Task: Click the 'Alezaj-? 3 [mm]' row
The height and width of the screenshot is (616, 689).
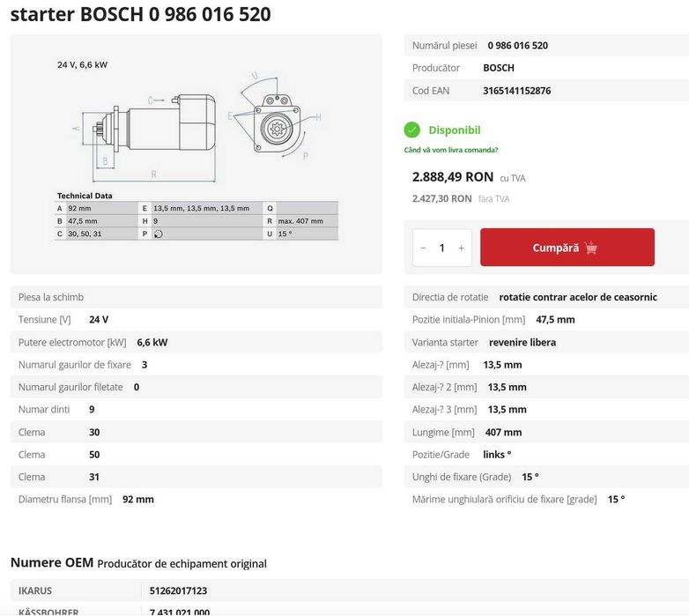Action: (x=546, y=410)
